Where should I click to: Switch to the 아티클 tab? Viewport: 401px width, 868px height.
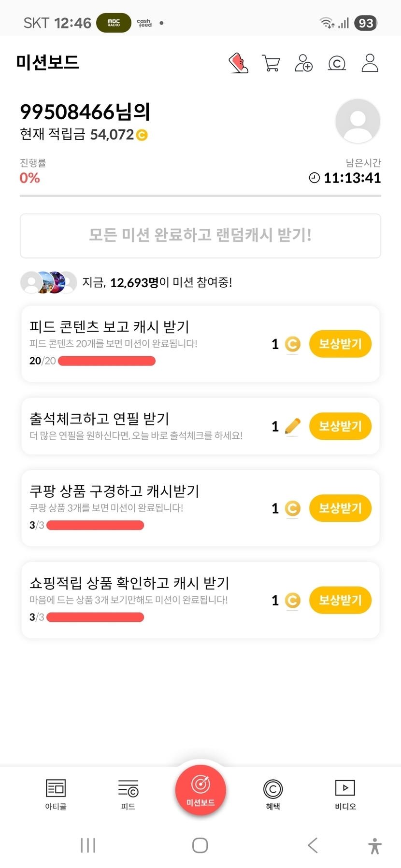[56, 794]
